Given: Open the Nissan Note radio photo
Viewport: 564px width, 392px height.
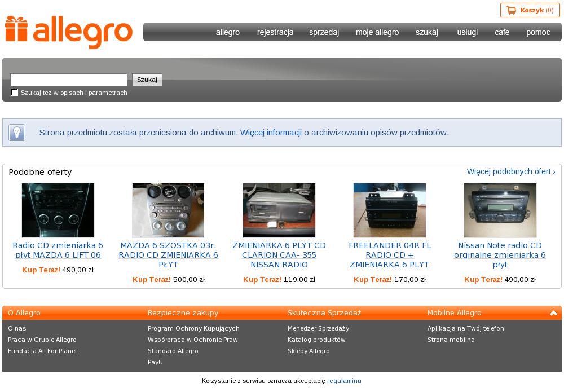Looking at the screenshot, I should pos(500,210).
